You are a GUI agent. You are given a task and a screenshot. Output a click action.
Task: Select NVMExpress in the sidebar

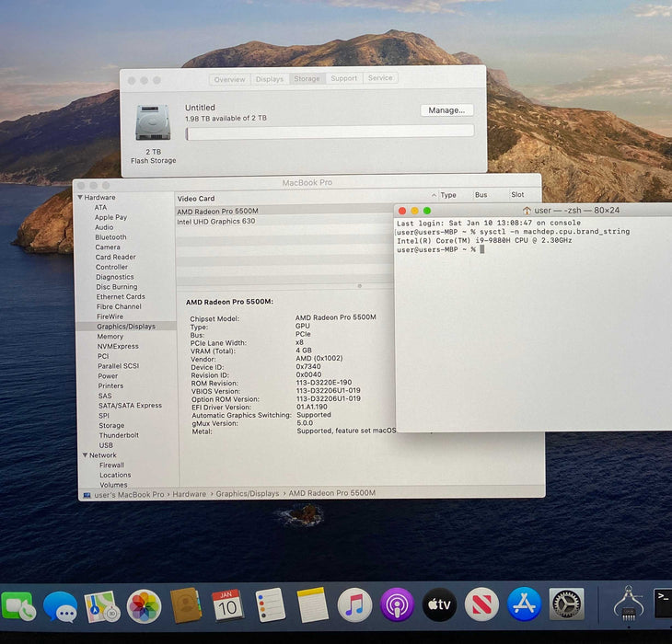[118, 346]
